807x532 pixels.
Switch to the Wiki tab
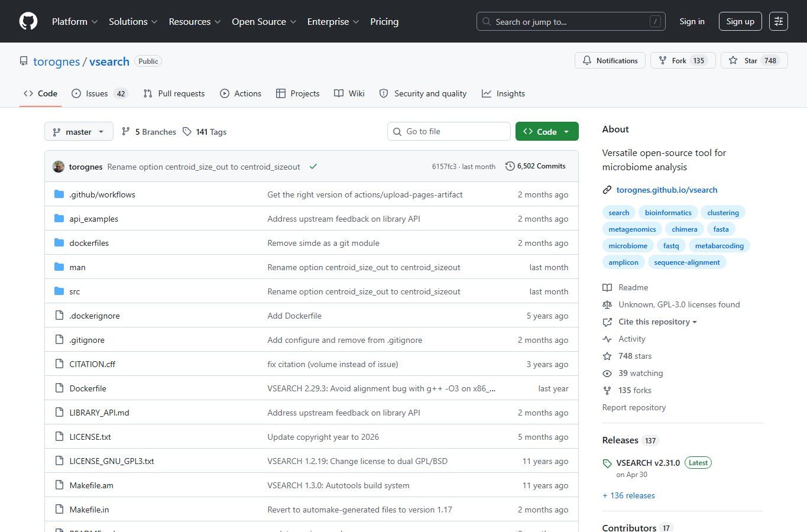coord(349,93)
